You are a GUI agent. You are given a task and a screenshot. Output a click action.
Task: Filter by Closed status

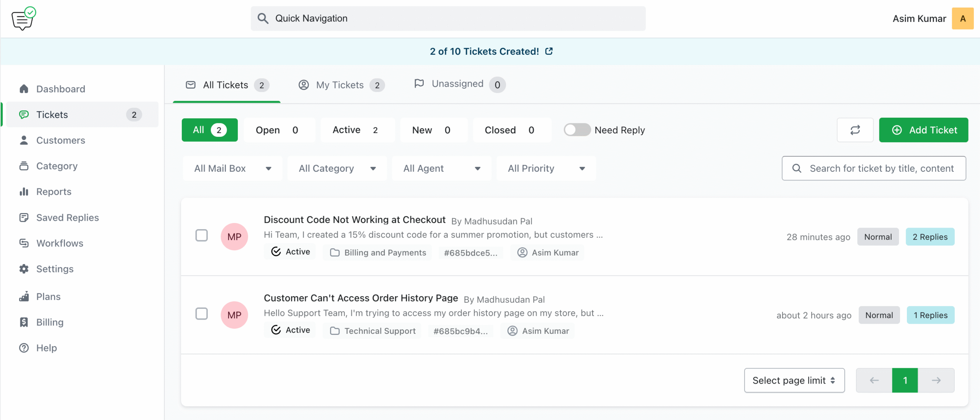(x=509, y=130)
